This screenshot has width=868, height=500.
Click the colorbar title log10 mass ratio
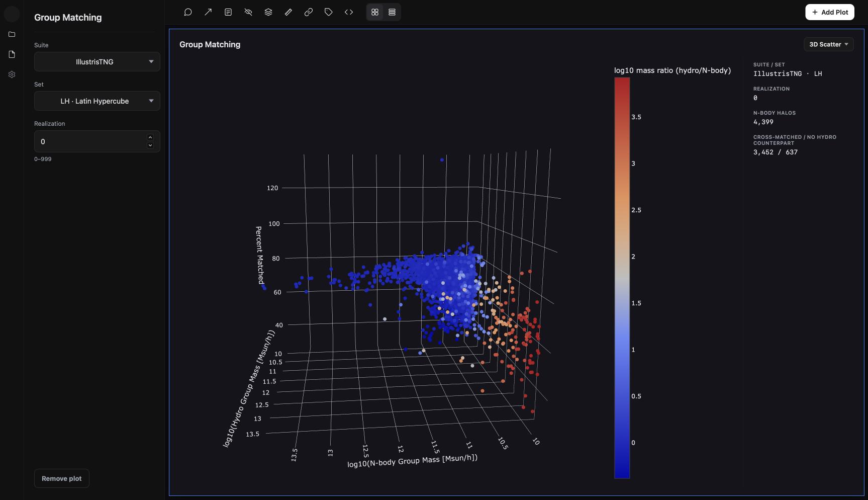click(672, 70)
